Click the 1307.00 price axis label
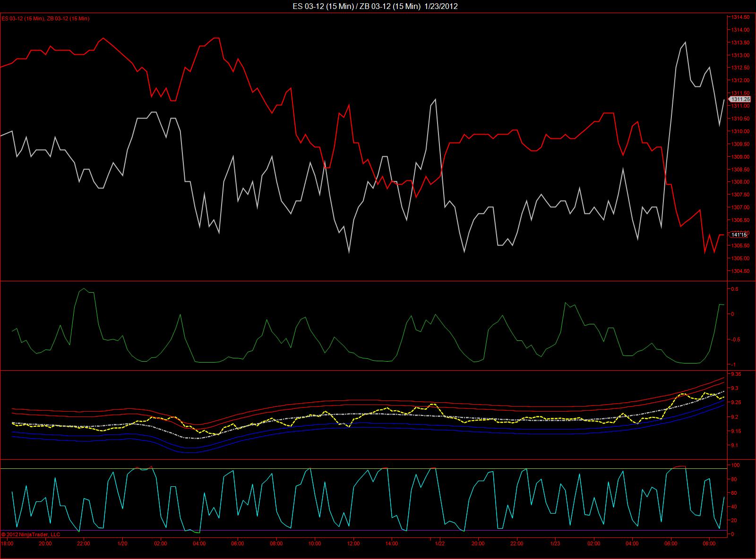756x559 pixels. point(740,207)
